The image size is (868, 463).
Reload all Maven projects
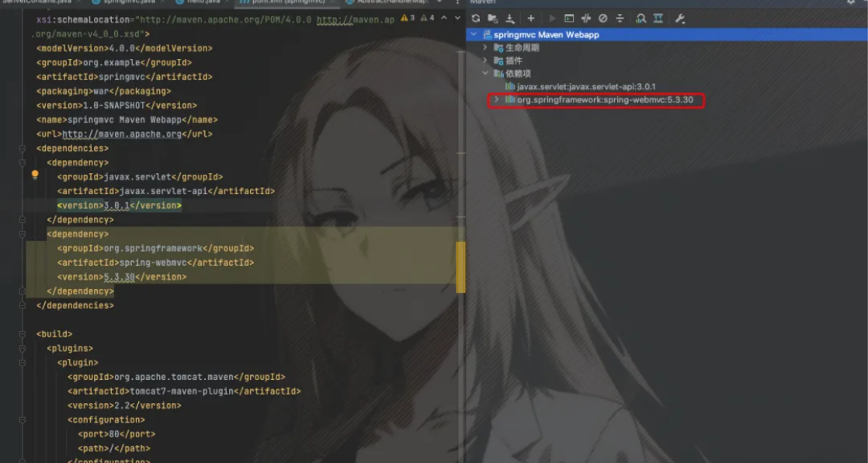click(475, 19)
